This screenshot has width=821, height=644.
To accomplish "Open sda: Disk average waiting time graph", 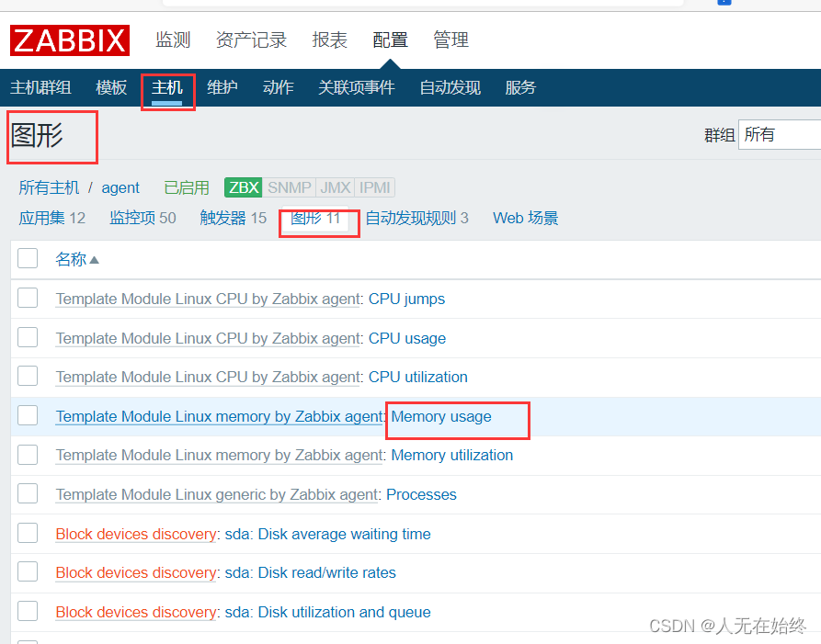I will 328,534.
